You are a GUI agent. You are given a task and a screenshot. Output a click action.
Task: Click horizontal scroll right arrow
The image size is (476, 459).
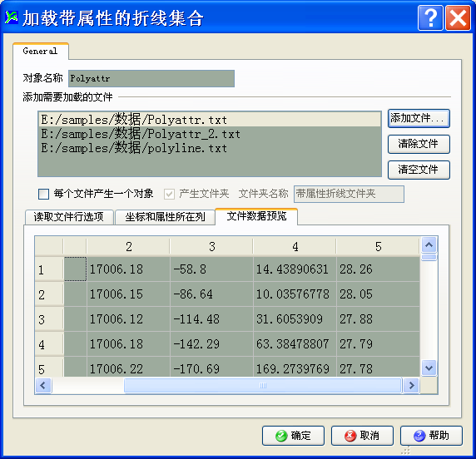pyautogui.click(x=412, y=386)
